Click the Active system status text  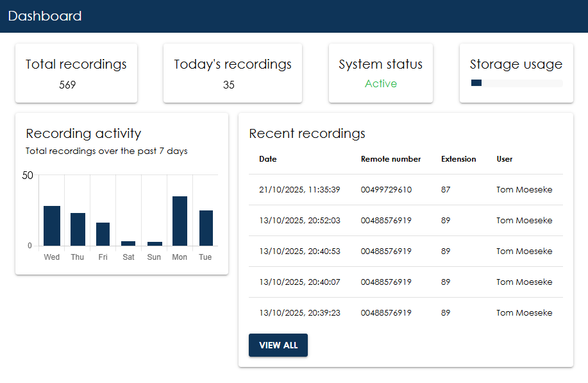coord(380,83)
